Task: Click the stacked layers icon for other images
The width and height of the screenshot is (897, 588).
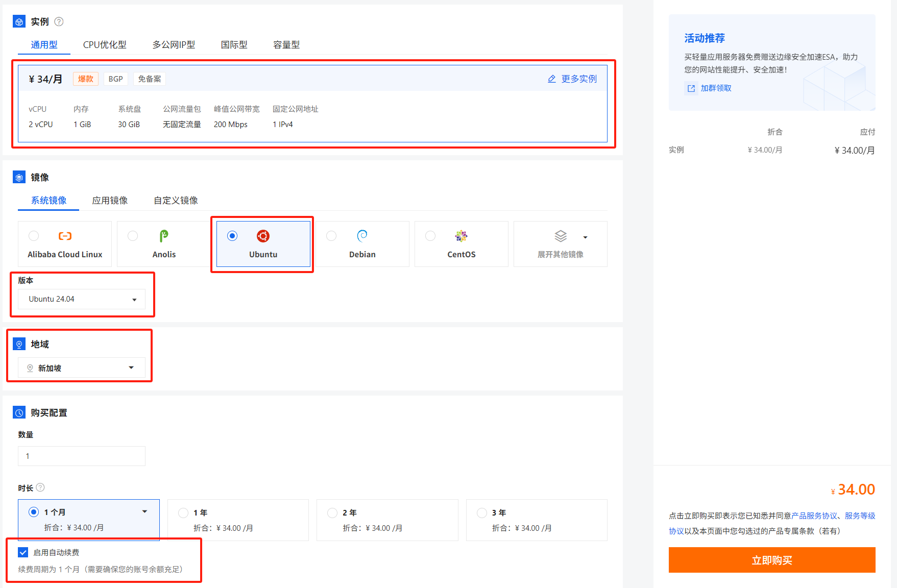Action: 561,236
